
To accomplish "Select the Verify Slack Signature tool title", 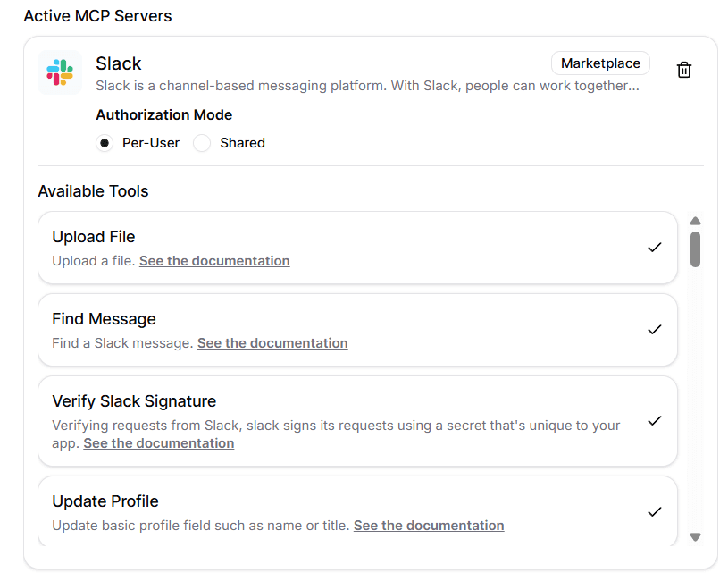I will (x=134, y=401).
